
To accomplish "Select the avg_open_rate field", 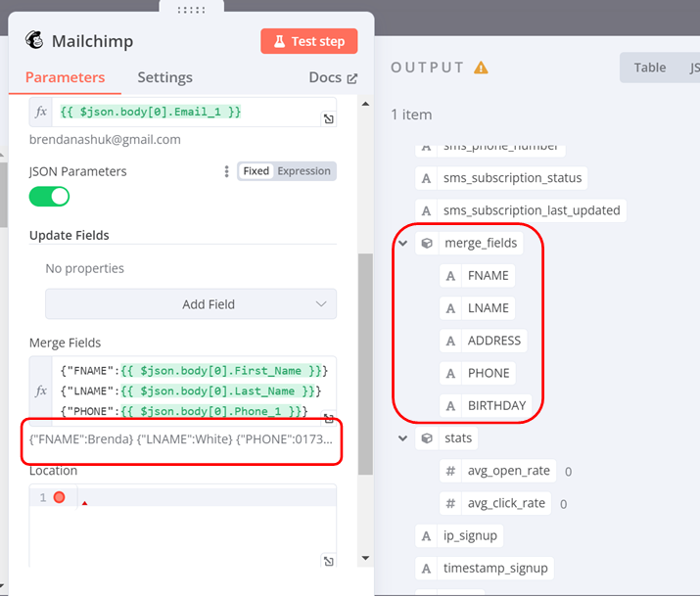I will coord(497,471).
